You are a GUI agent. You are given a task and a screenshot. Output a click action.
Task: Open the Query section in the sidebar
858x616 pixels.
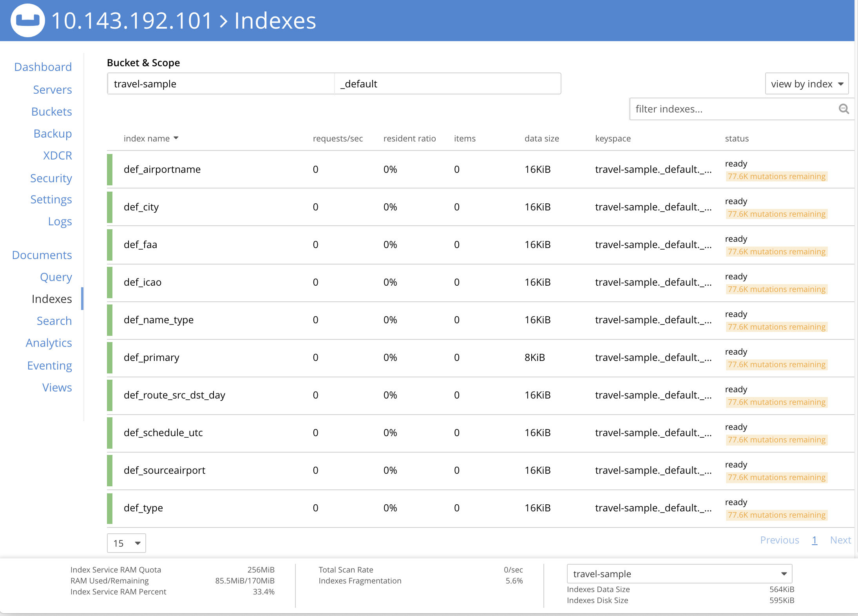pos(56,277)
